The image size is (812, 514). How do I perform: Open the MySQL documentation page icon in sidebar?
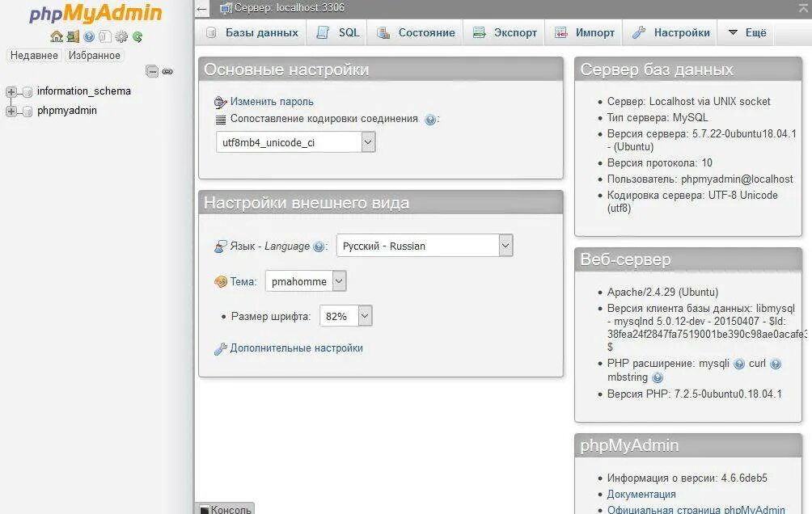pos(104,36)
